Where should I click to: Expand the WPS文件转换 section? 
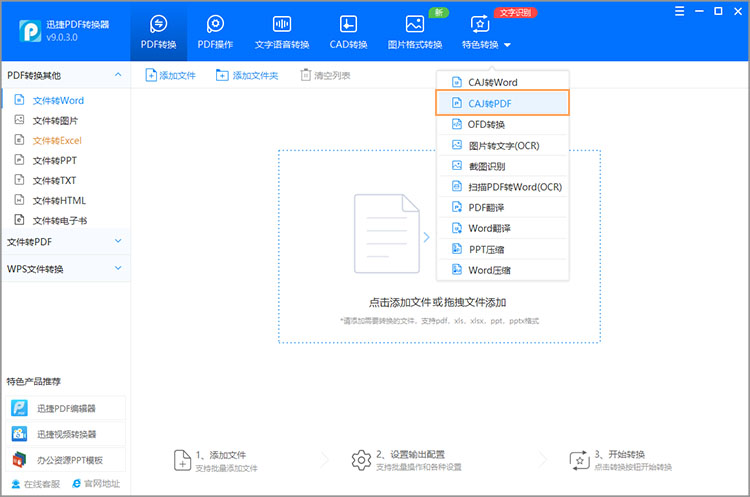[118, 268]
